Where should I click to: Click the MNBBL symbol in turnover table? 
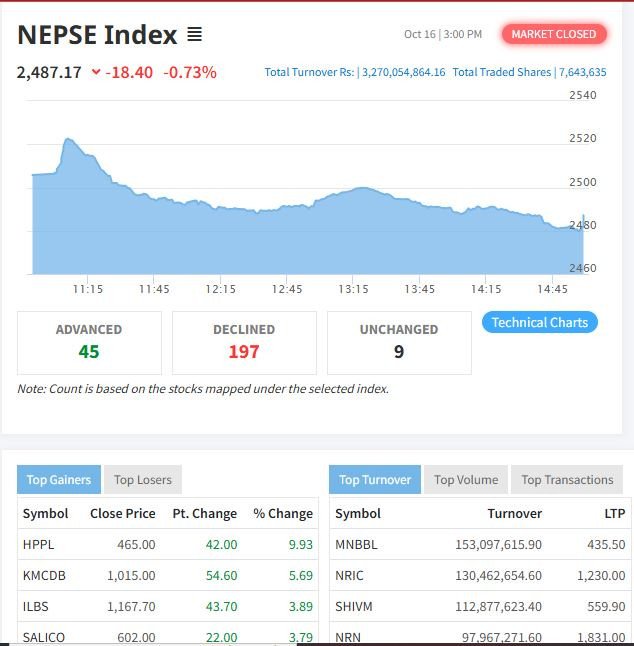(x=355, y=545)
